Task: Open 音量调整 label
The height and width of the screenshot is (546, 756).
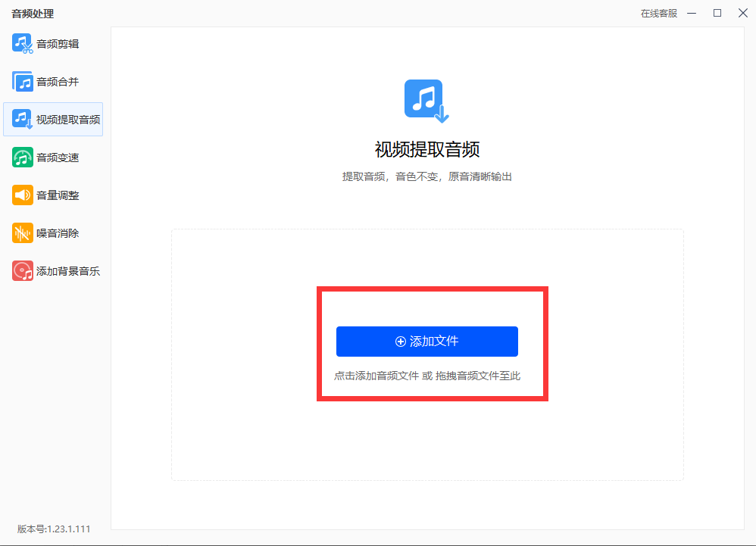Action: [58, 195]
